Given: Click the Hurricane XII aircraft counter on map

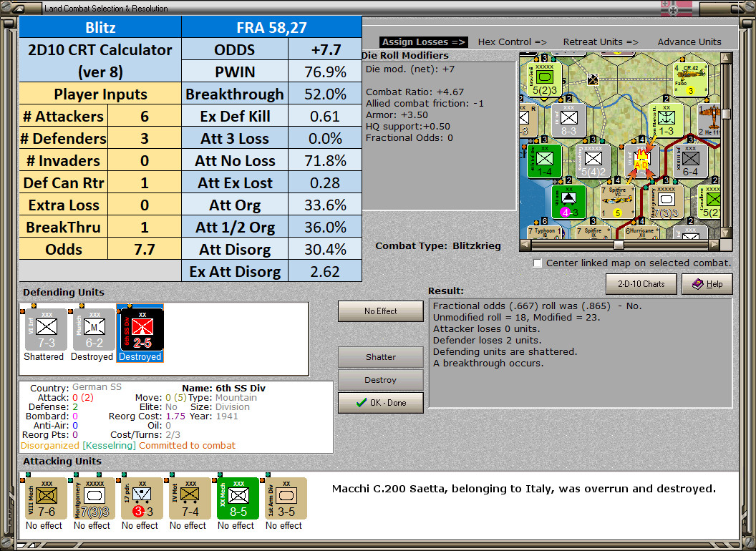Looking at the screenshot, I should click(641, 233).
